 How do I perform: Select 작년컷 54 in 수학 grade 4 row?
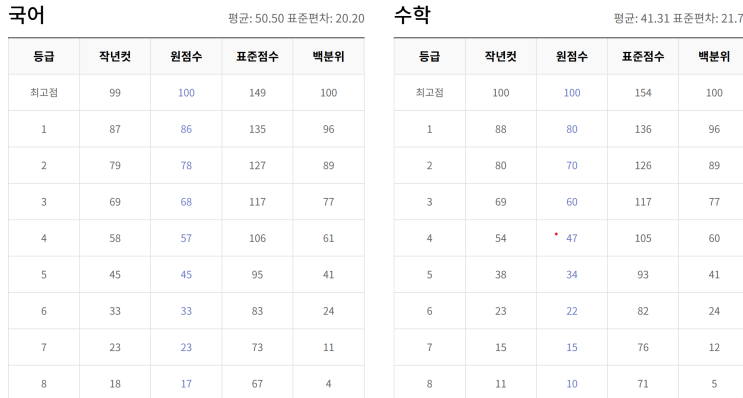coord(501,238)
